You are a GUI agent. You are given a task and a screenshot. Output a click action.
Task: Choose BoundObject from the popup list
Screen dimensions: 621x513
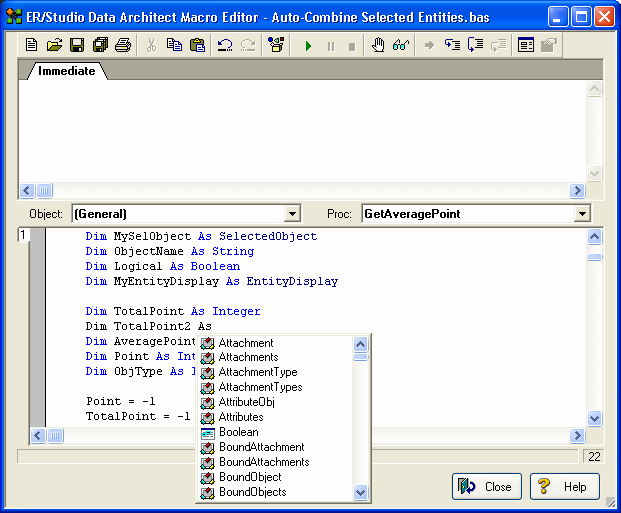276,477
